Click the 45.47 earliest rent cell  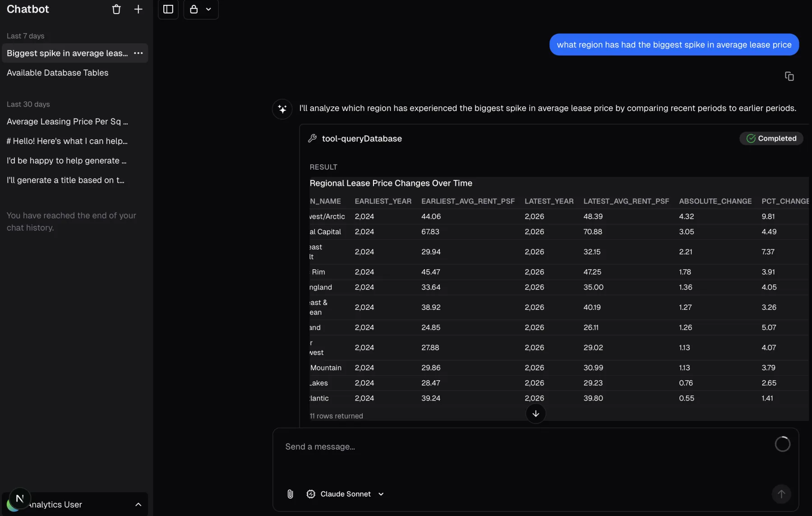click(431, 272)
